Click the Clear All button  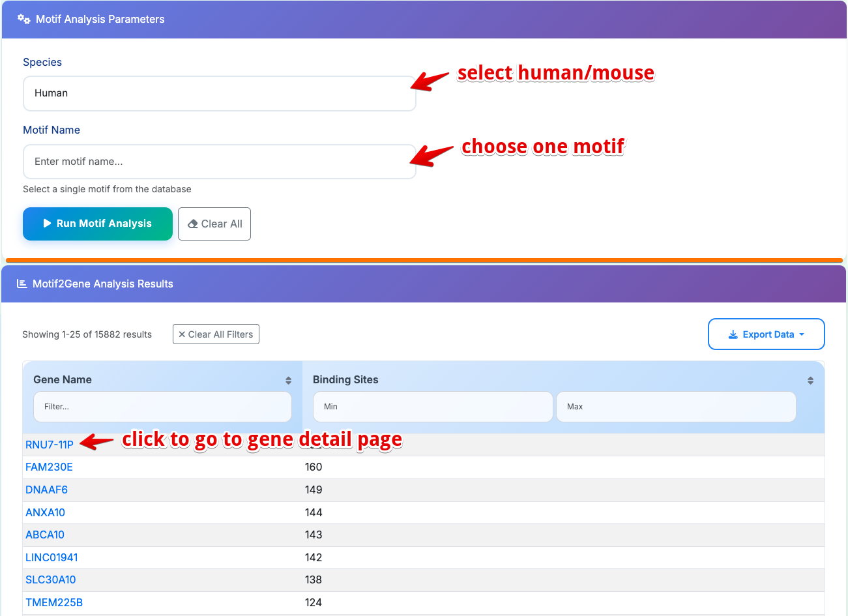tap(214, 224)
